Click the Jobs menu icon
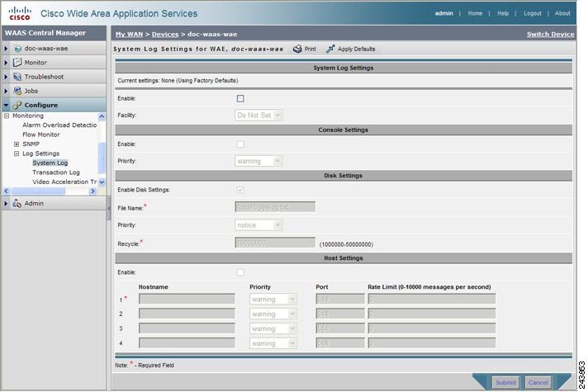Viewport: 588px width, 392px height. [x=17, y=91]
